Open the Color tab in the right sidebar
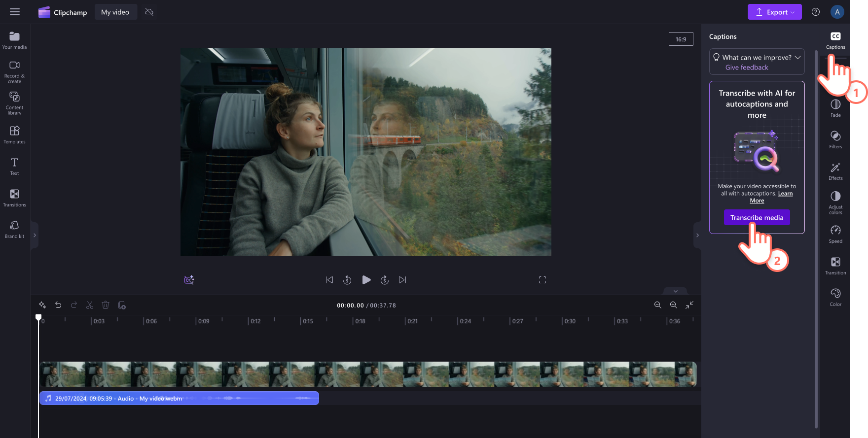The image size is (868, 438). [835, 298]
